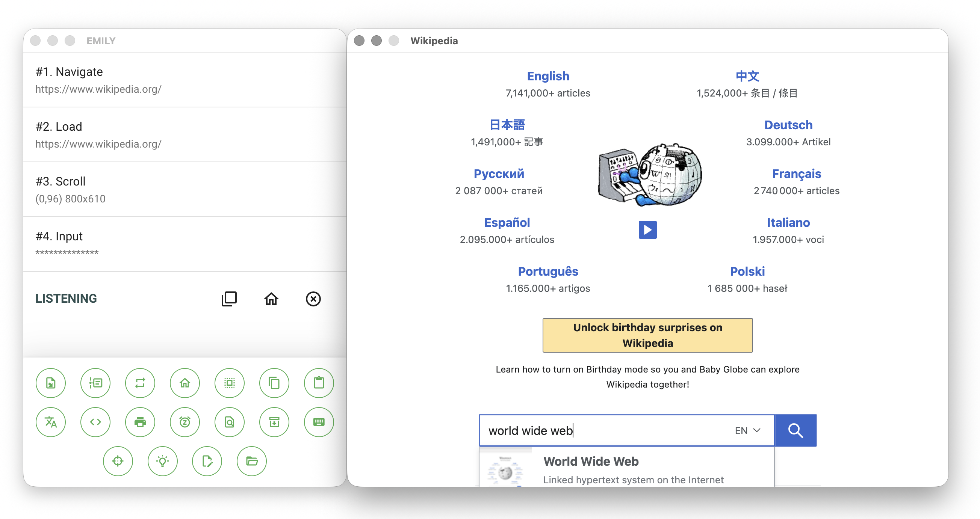Click the green code brackets icon
Viewport: 980px width, 519px height.
coord(95,422)
